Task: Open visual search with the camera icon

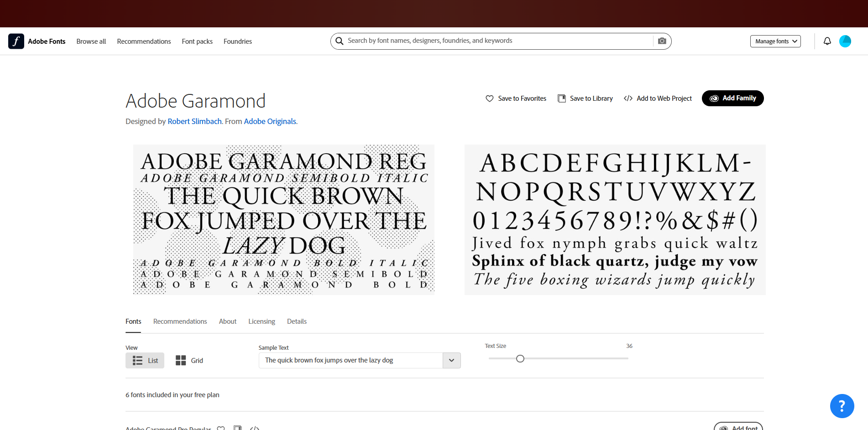Action: click(x=662, y=41)
